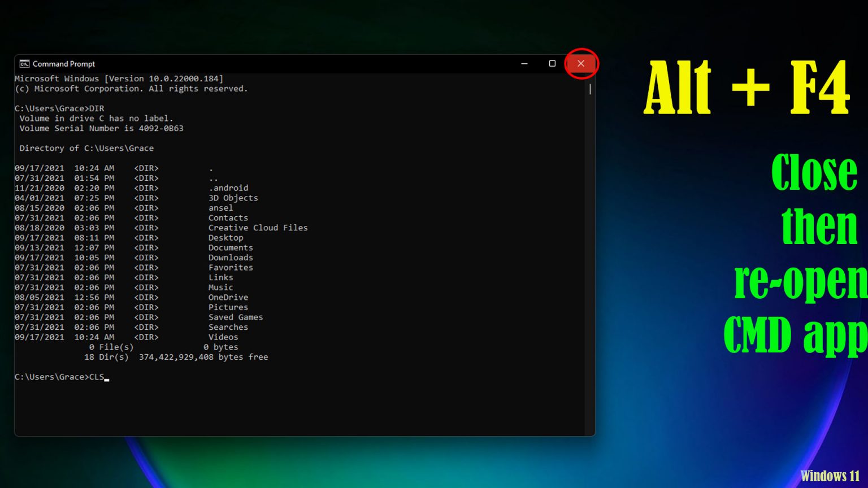Click the bytes free summary line
Viewport: 868px width, 488px height.
(x=176, y=357)
